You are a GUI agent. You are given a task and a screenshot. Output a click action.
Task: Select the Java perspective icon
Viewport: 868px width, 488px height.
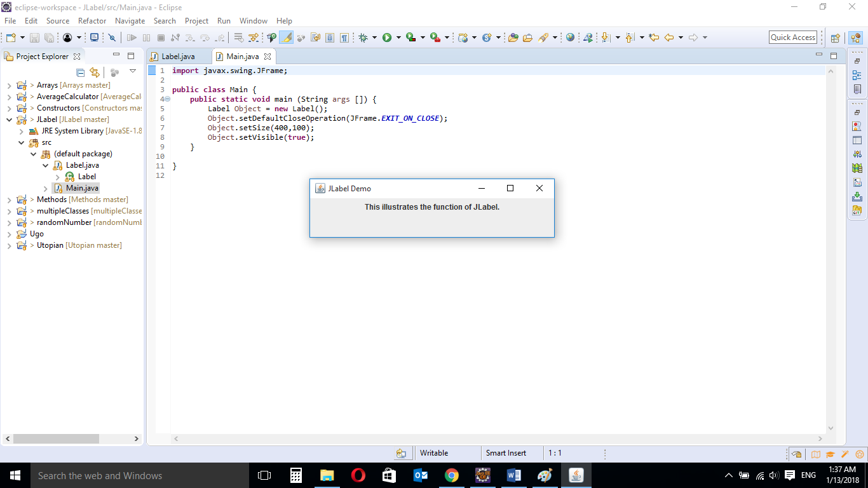click(855, 38)
